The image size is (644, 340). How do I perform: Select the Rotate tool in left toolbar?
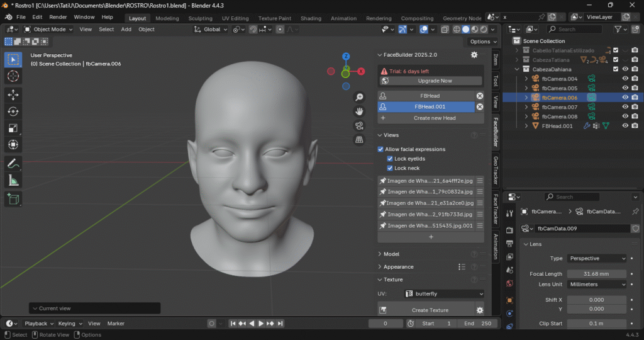13,111
